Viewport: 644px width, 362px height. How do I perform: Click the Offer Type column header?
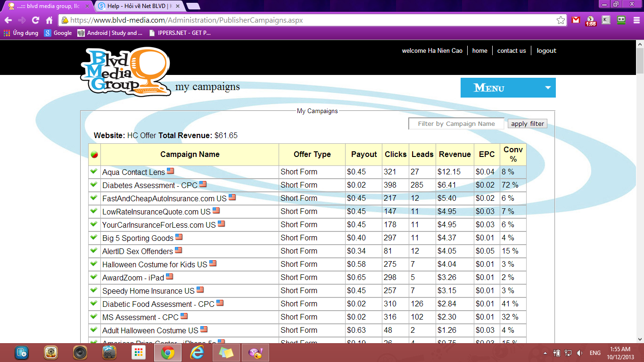click(312, 154)
